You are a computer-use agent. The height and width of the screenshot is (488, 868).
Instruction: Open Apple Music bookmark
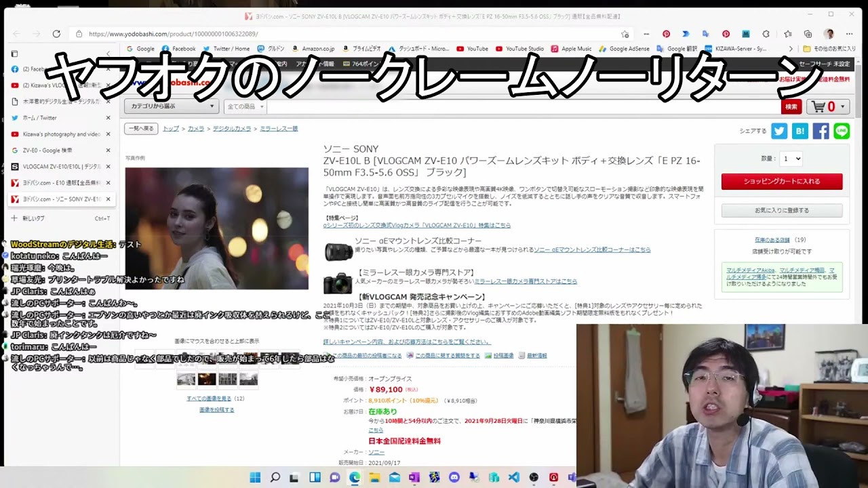tap(571, 49)
